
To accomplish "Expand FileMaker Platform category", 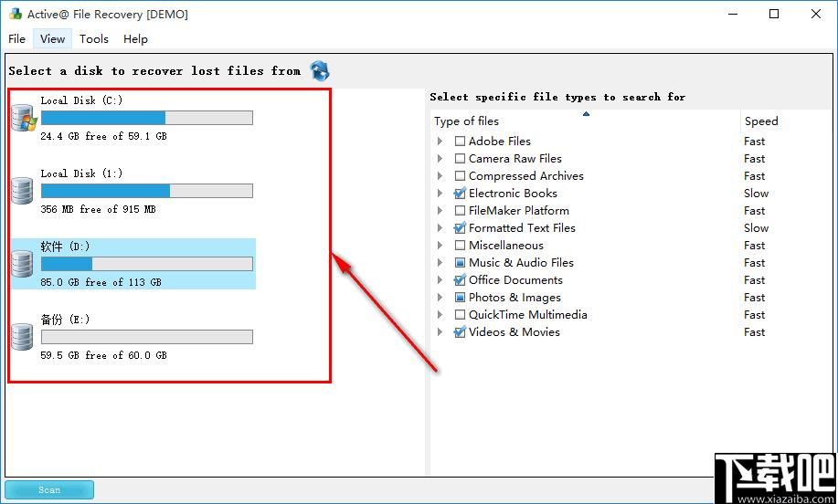I will point(440,211).
